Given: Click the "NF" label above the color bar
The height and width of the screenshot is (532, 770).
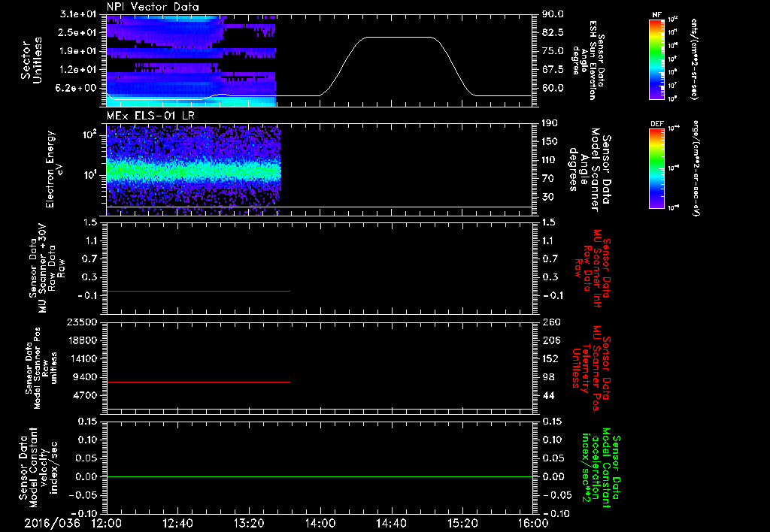Looking at the screenshot, I should coord(656,15).
